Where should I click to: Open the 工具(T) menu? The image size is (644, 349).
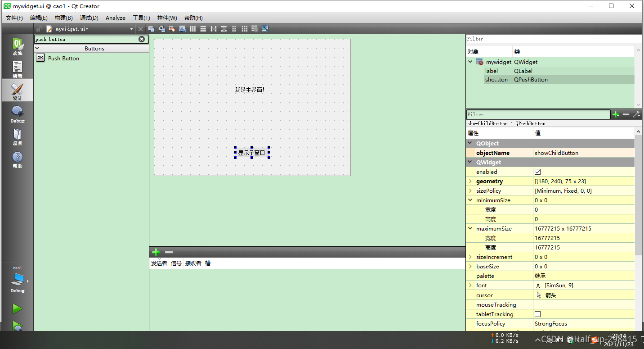tap(141, 18)
